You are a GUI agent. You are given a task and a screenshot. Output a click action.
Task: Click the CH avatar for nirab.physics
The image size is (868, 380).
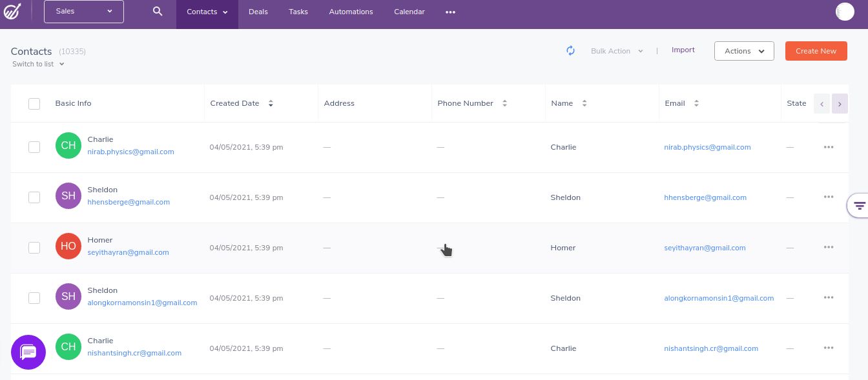(68, 145)
